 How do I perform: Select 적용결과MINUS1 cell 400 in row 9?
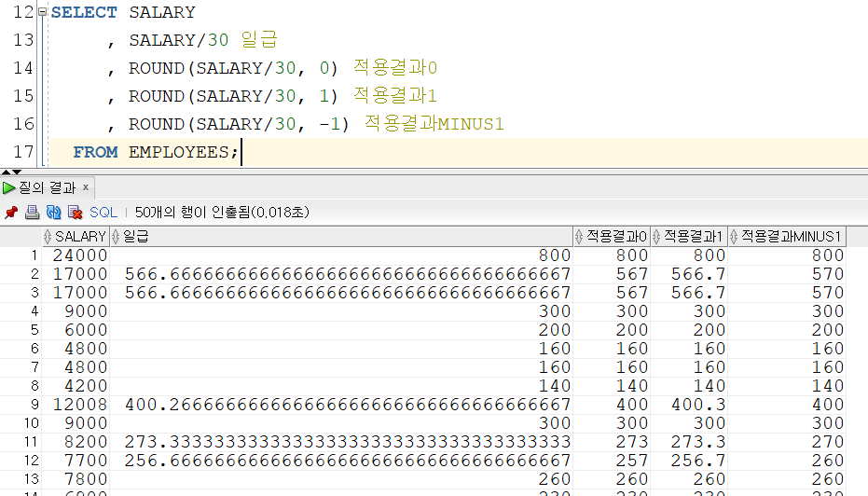[787, 404]
